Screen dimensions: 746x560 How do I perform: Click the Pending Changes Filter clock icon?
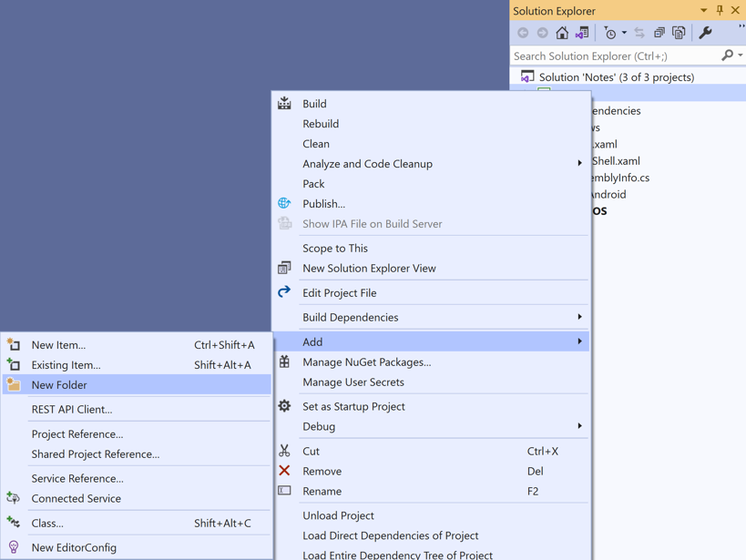[x=609, y=33]
